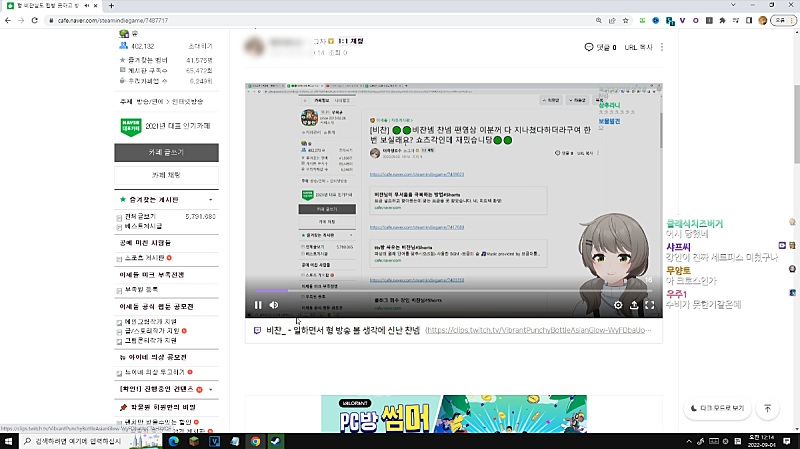The image size is (800, 449).
Task: Open the 전체글보기 board
Action: pyautogui.click(x=140, y=216)
